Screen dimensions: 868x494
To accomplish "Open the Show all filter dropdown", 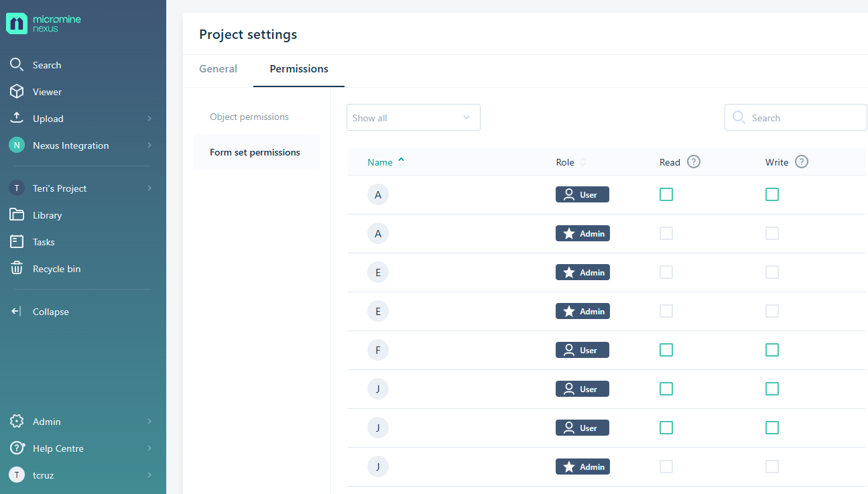I will pos(413,118).
